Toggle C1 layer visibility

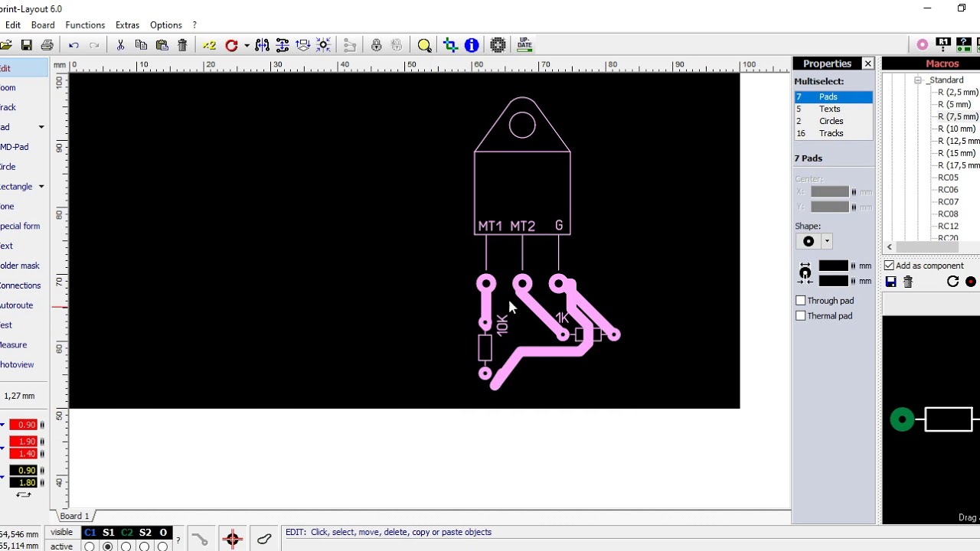tap(90, 533)
